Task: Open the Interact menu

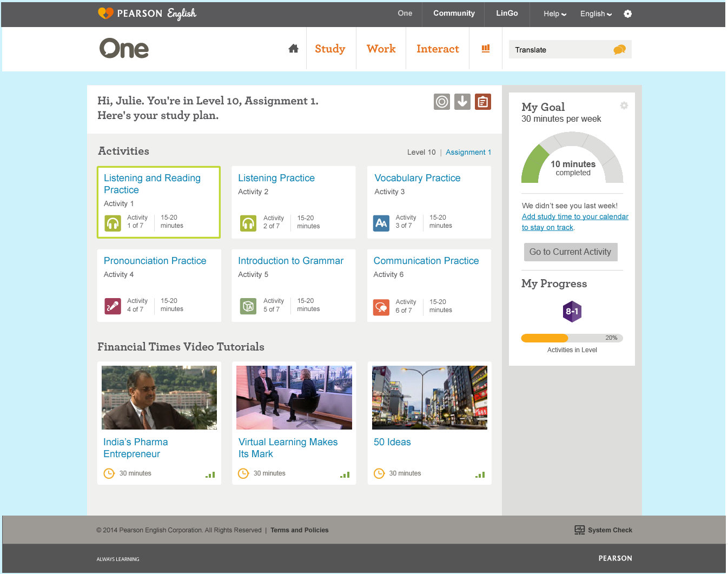Action: (438, 49)
